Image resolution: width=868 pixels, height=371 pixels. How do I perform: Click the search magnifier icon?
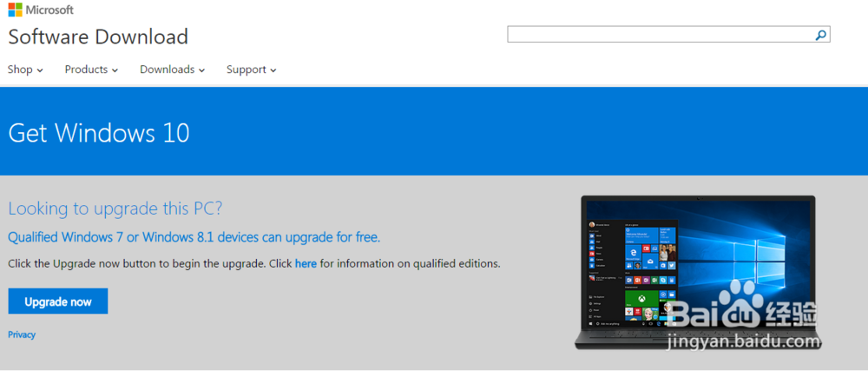point(820,35)
